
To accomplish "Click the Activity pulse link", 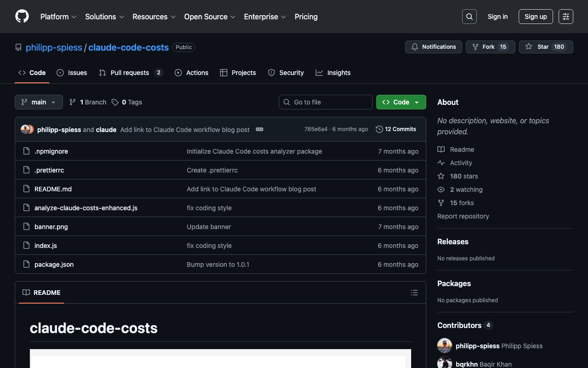I will tap(461, 163).
